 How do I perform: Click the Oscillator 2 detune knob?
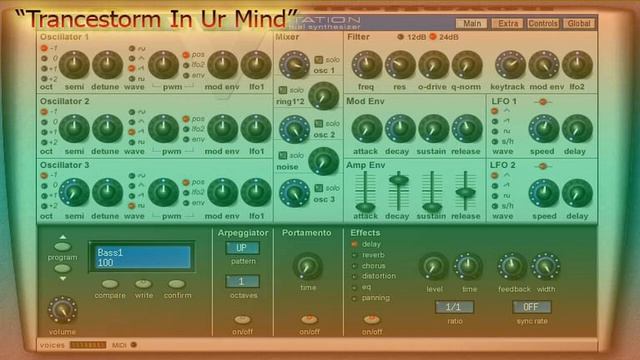coord(107,129)
